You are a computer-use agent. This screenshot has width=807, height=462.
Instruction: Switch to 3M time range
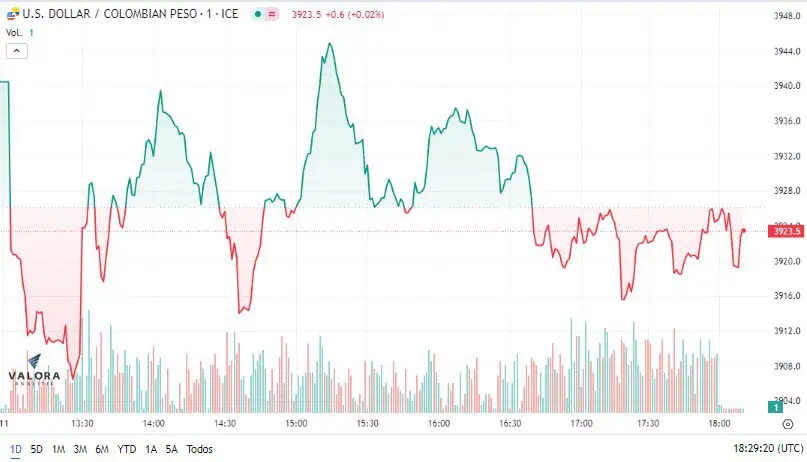click(80, 449)
